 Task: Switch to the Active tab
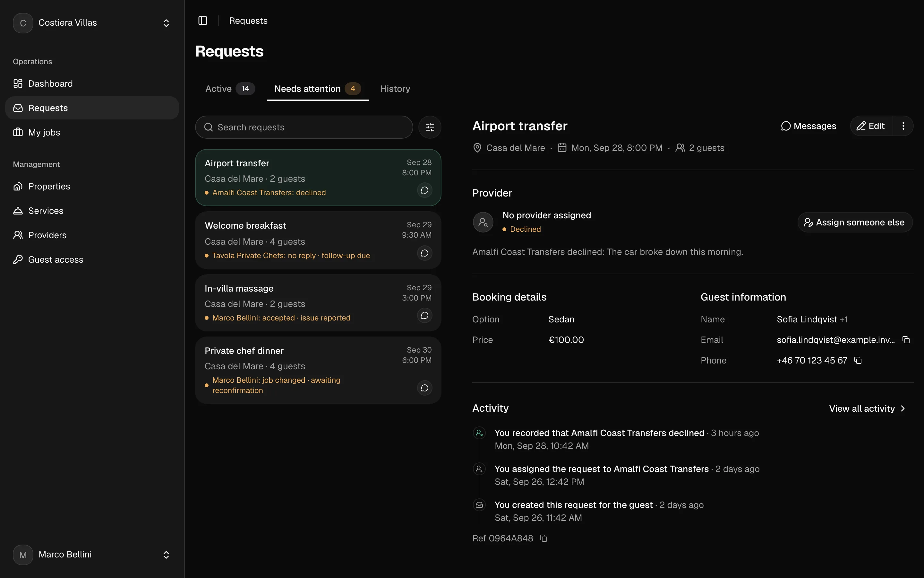point(230,89)
